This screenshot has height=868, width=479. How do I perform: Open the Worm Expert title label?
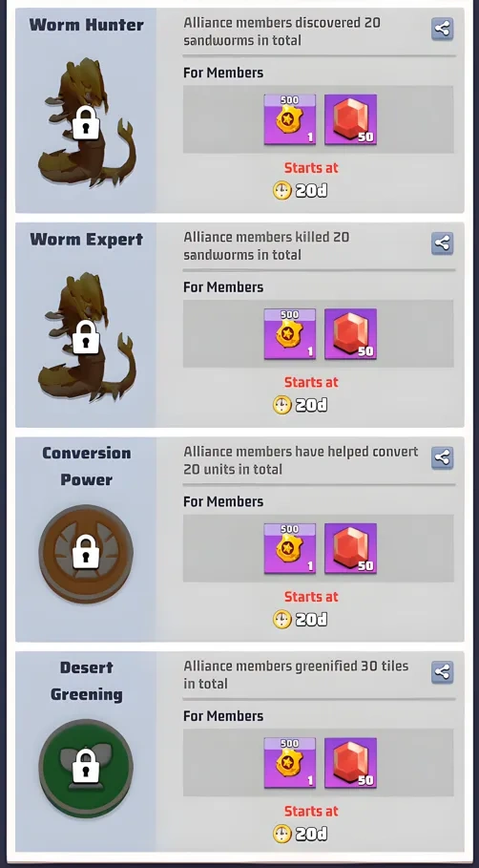pos(86,239)
